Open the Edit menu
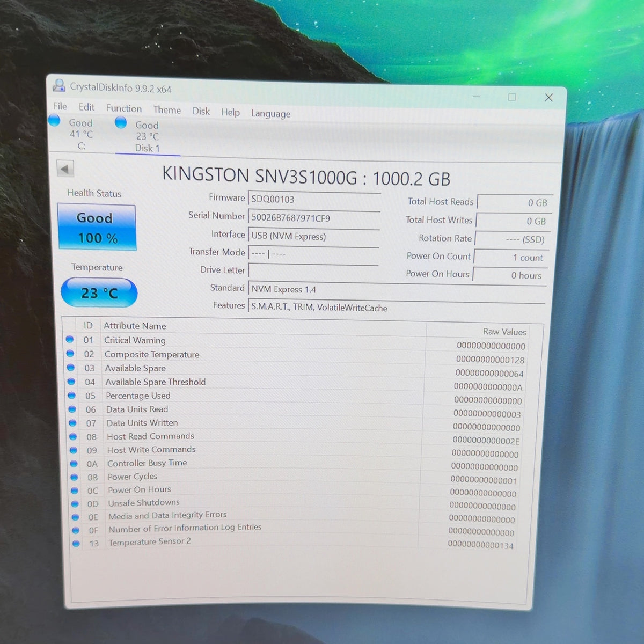The width and height of the screenshot is (644, 644). pos(86,107)
